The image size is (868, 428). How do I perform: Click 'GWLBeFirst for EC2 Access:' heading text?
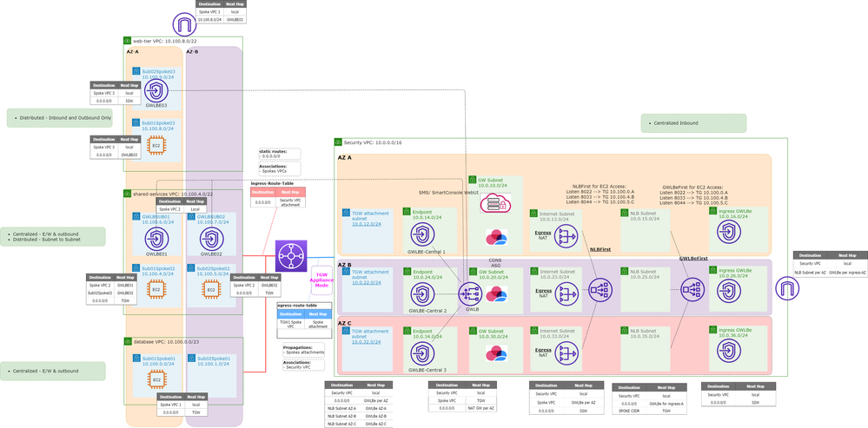click(x=692, y=187)
